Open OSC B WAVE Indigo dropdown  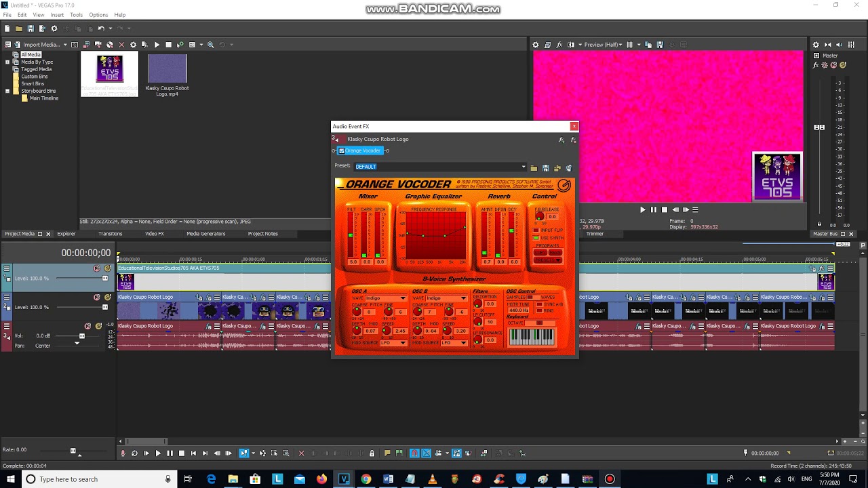coord(447,298)
